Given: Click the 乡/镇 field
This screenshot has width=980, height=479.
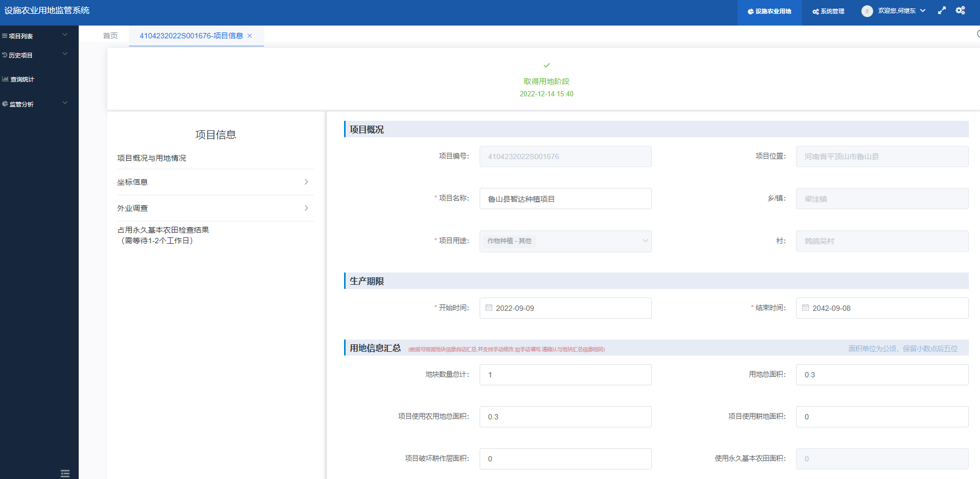Looking at the screenshot, I should tap(882, 199).
